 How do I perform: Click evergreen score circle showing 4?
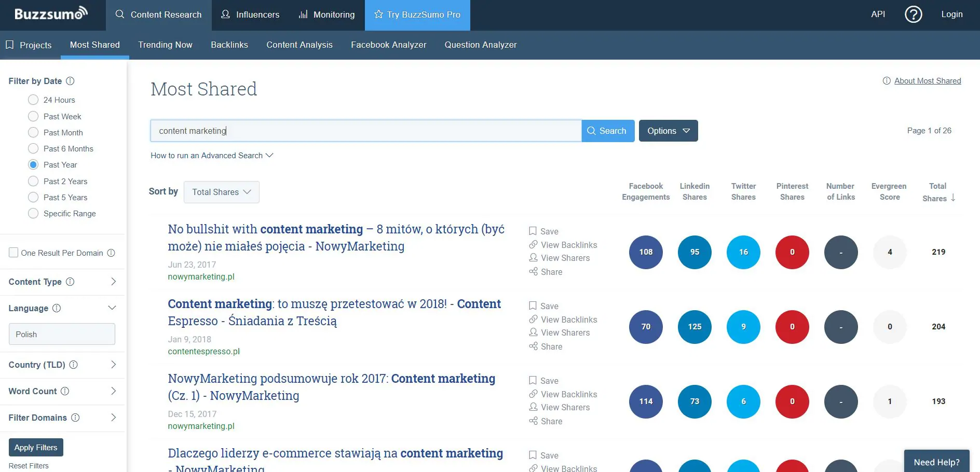890,252
